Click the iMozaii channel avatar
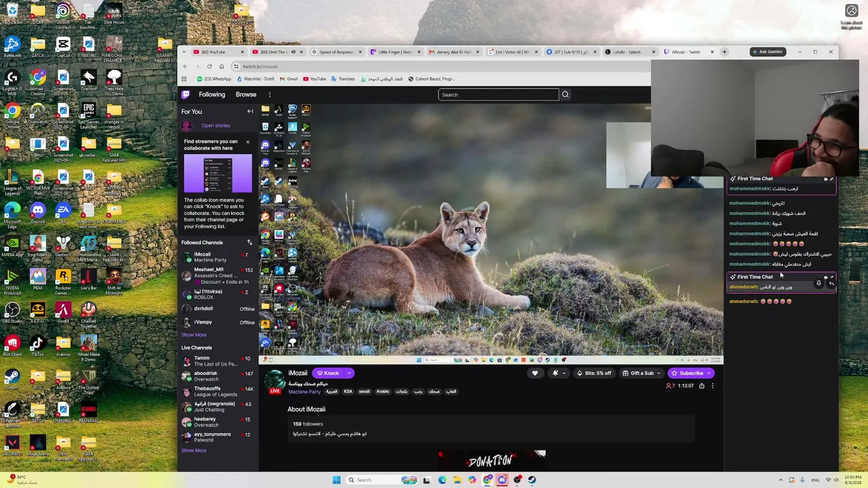The height and width of the screenshot is (488, 868). [274, 382]
